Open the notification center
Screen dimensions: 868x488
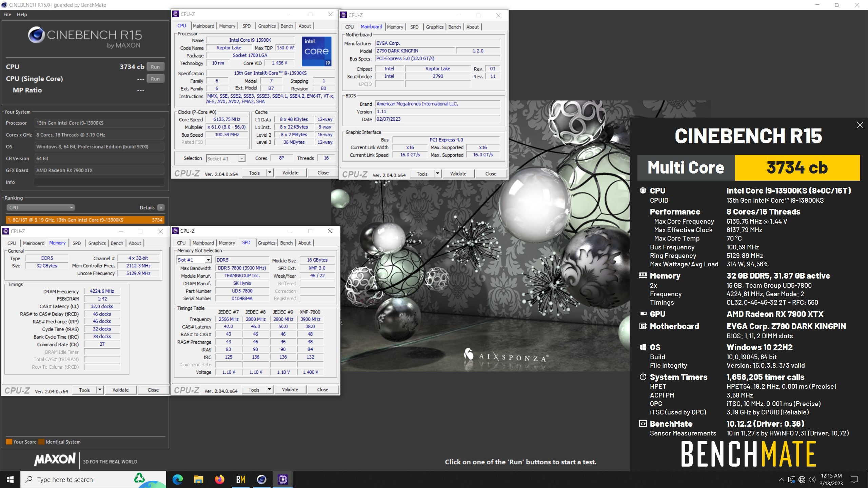[x=854, y=480]
